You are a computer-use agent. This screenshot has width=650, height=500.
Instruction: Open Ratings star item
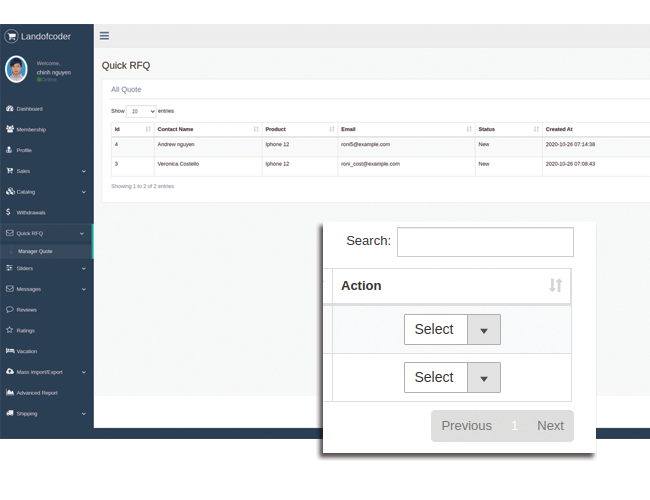(25, 330)
